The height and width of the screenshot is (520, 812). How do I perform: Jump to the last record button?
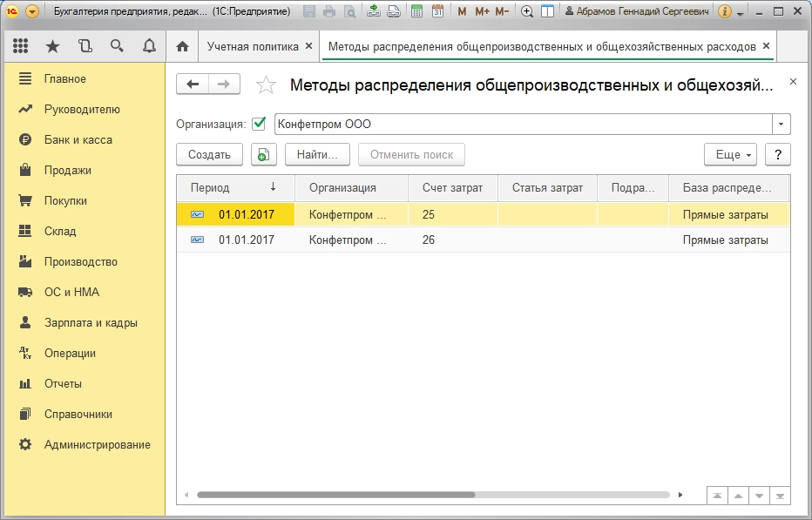pos(780,496)
